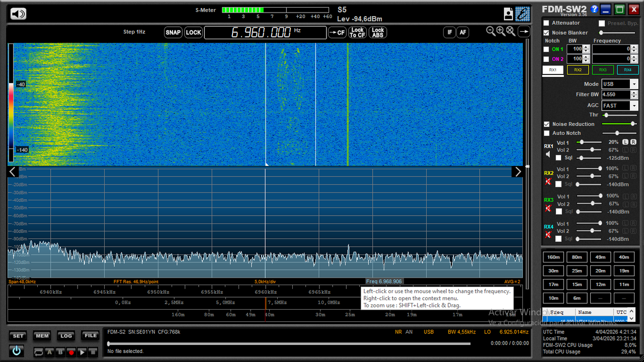Open settings with the SET button
Screen dimensions: 644x362
point(18,336)
